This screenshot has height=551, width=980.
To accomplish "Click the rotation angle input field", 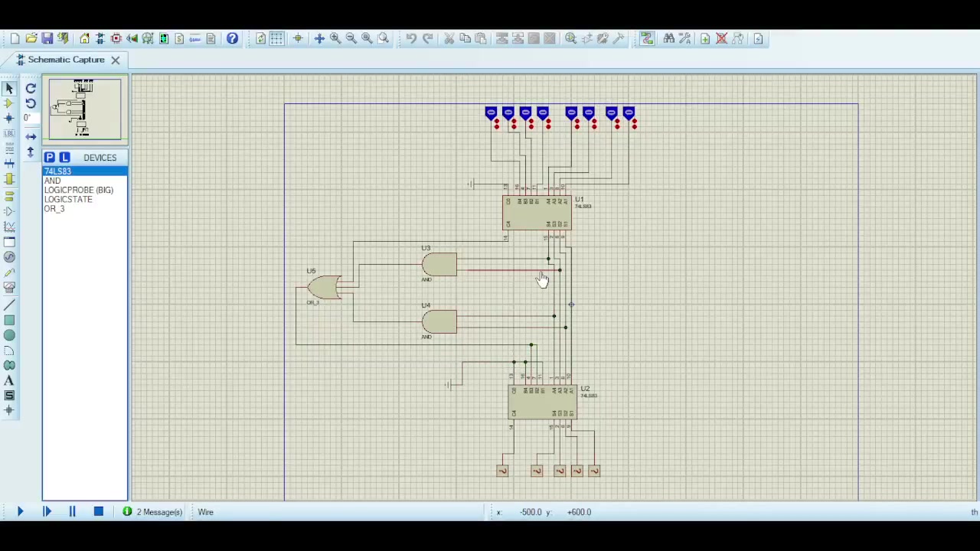I will (x=31, y=118).
